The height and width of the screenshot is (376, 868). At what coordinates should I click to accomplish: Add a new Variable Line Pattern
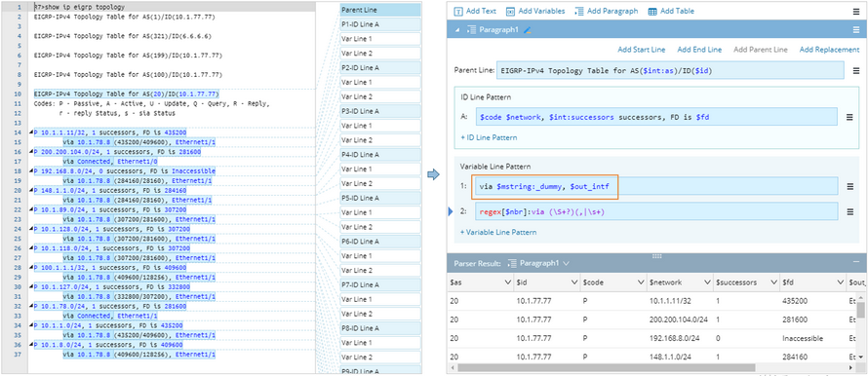[498, 232]
